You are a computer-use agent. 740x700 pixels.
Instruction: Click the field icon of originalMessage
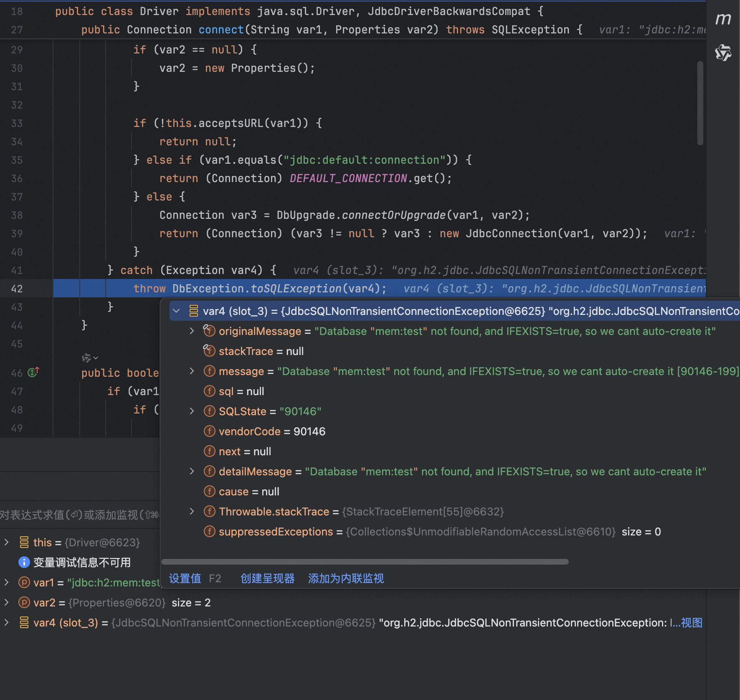tap(209, 330)
